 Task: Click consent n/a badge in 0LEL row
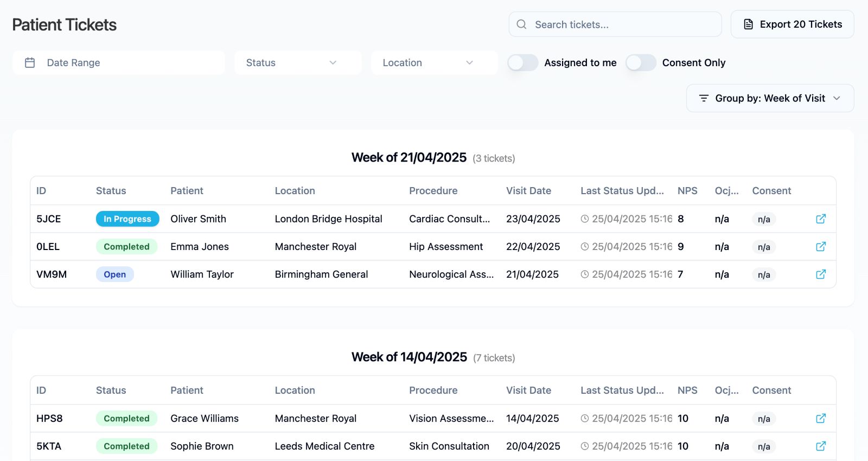point(764,247)
